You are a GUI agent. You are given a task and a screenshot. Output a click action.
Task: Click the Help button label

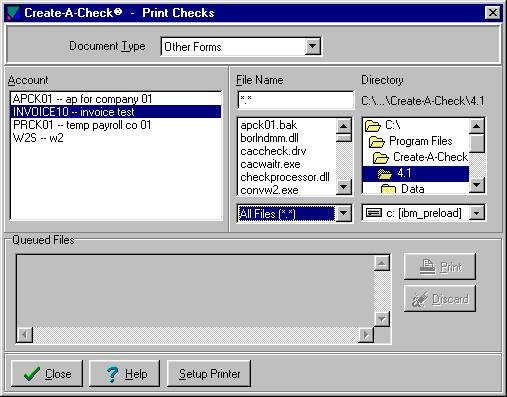click(136, 374)
